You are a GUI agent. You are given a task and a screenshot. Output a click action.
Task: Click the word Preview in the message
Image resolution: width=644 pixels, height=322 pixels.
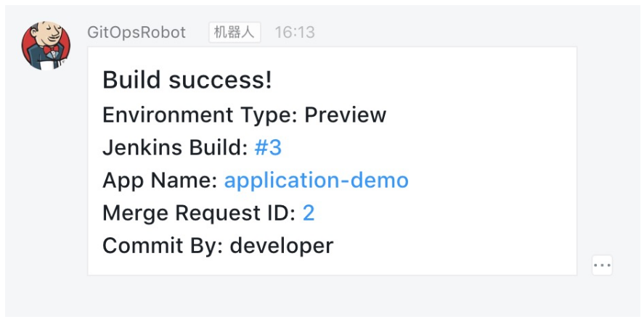click(345, 115)
